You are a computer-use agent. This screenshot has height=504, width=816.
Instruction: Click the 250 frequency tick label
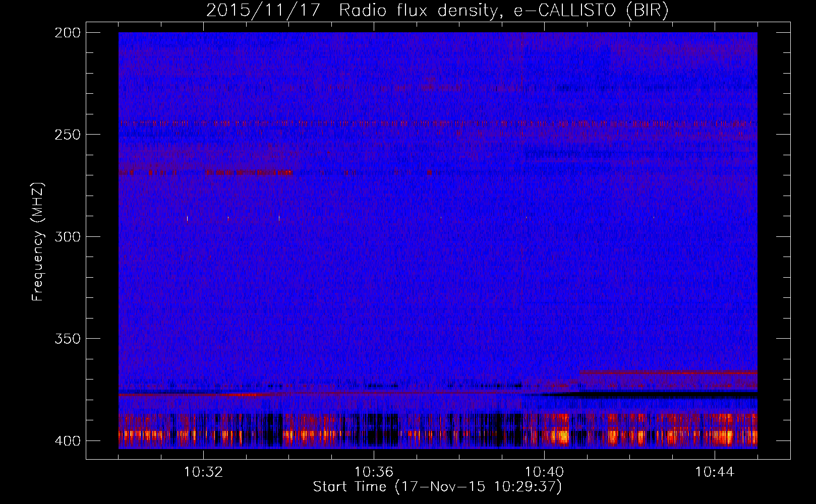pyautogui.click(x=68, y=135)
